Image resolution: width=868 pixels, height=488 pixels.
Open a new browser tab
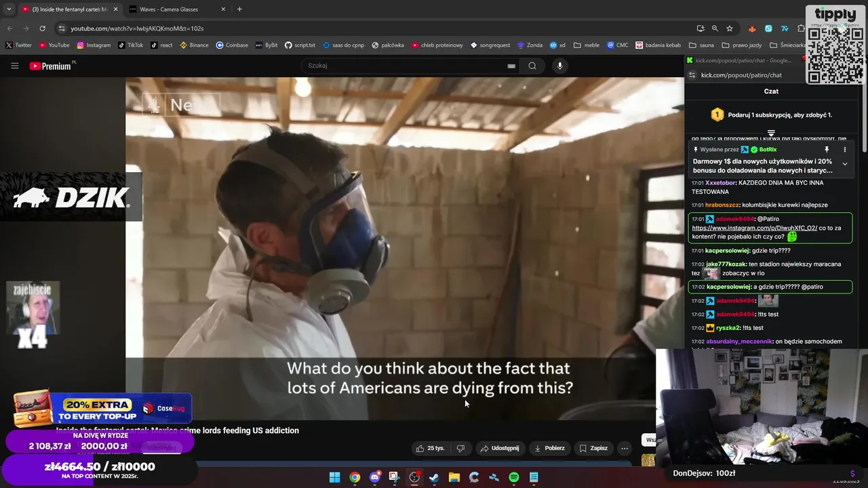coord(239,9)
